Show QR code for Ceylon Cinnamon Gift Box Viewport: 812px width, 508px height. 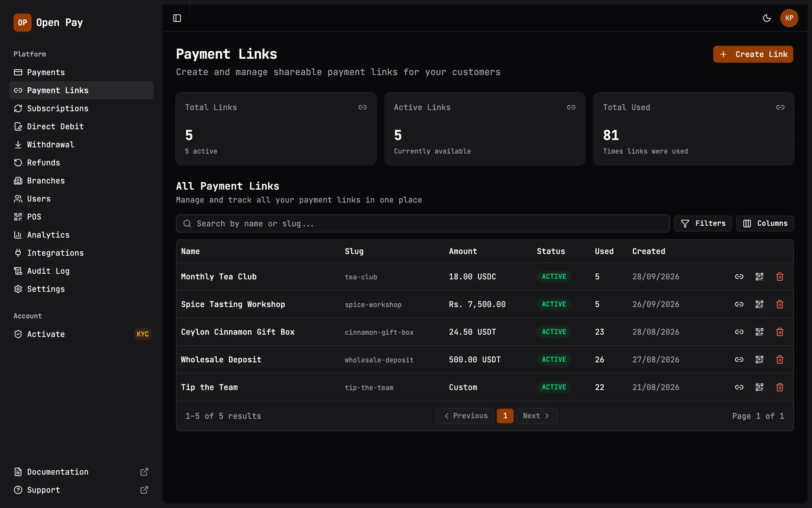click(759, 332)
